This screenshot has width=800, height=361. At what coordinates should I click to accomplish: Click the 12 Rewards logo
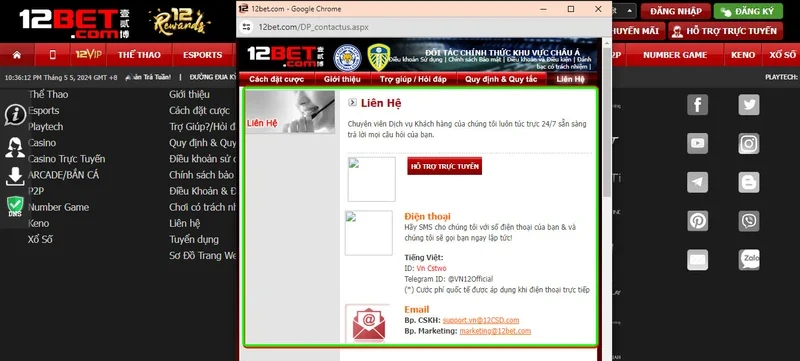[180, 21]
